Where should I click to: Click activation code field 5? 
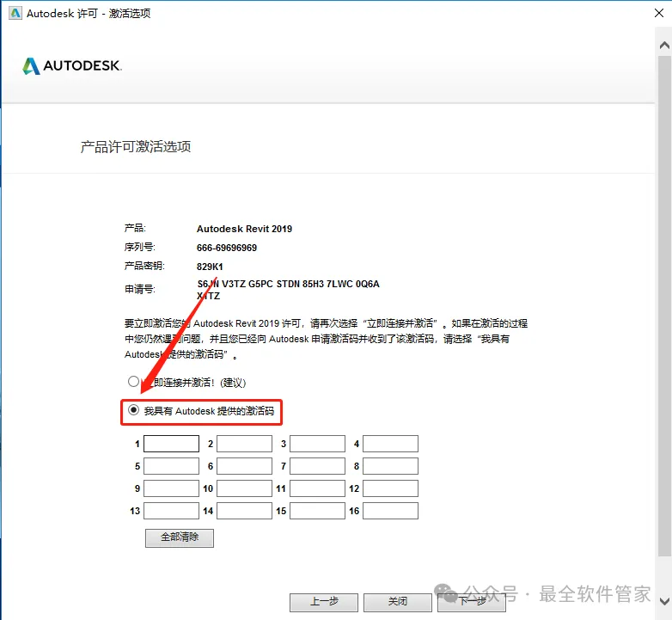(171, 466)
